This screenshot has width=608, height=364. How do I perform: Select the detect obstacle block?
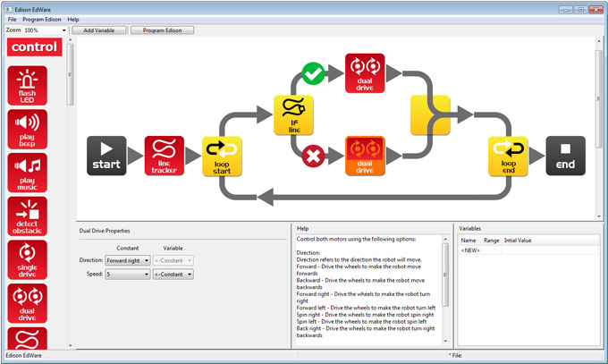27,216
